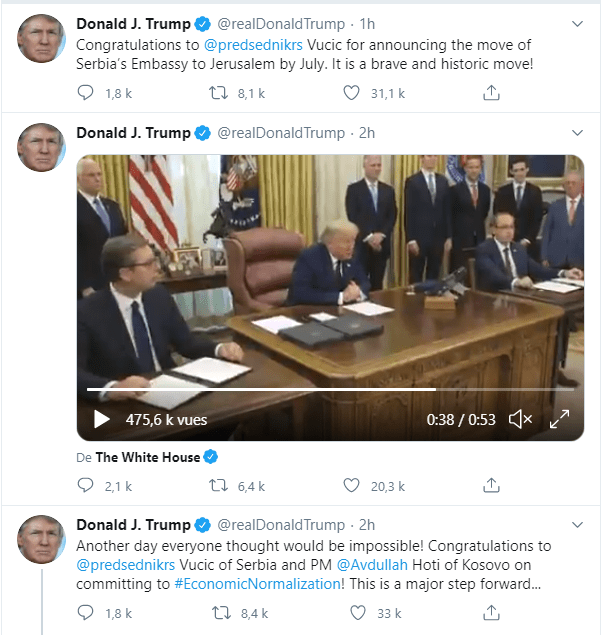Like the tweet with 31,1 k likes
616x635 pixels.
click(351, 93)
